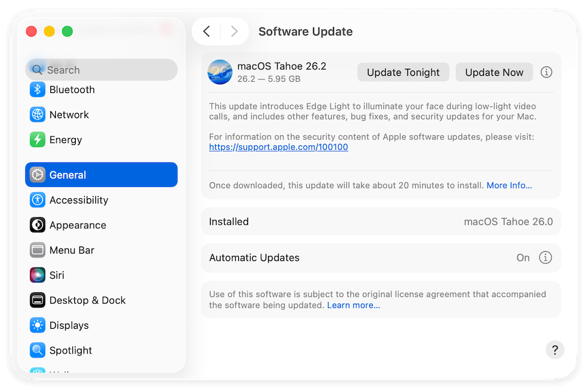Open Network settings in the sidebar

69,114
